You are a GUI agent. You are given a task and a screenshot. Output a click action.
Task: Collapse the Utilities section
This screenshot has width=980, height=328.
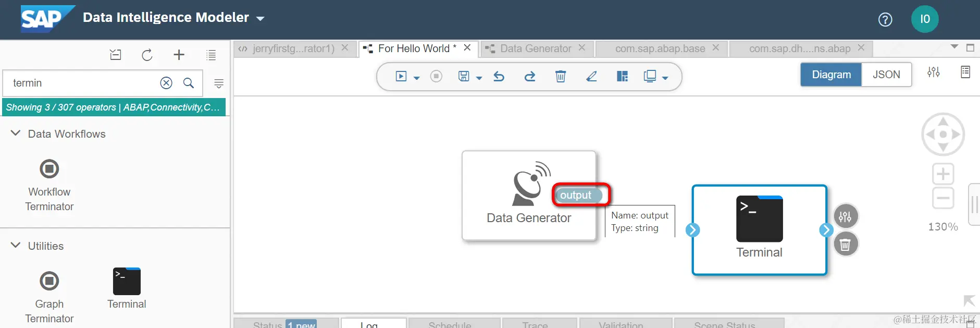tap(16, 246)
